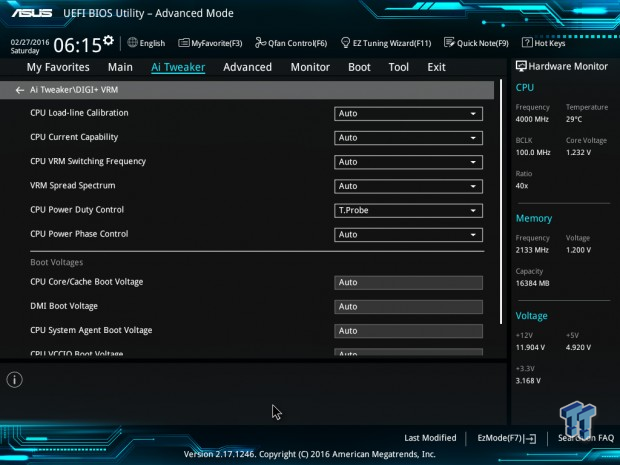
Task: Click the 02/27/2016 date text
Action: 30,42
